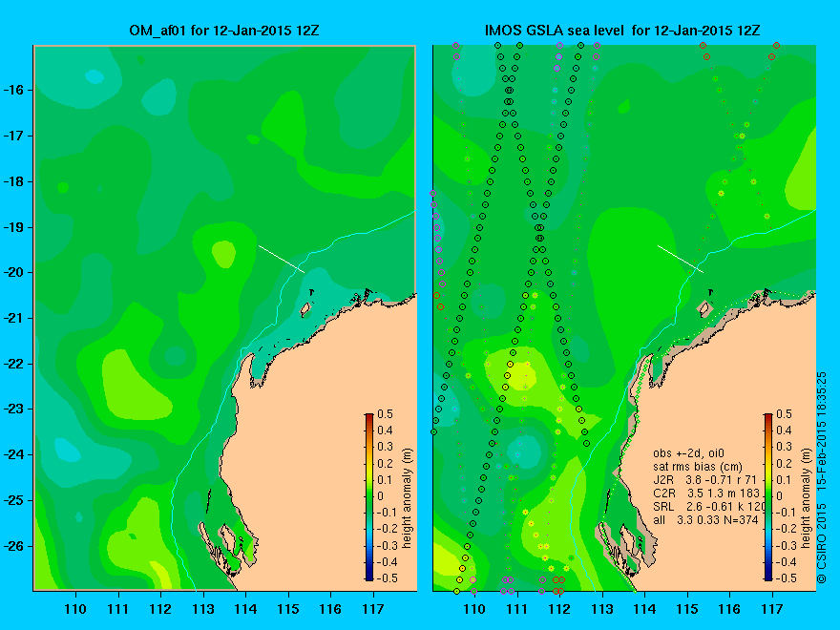Click the 'J2R 3.8 -0.71 r 71' statistics row
This screenshot has height=630, width=840.
coord(705,480)
